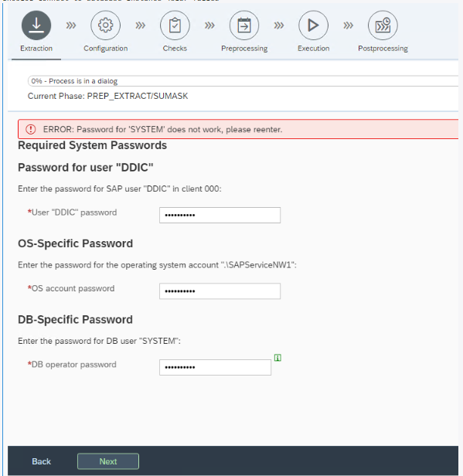Click the Back button
This screenshot has width=463, height=476.
(41, 461)
